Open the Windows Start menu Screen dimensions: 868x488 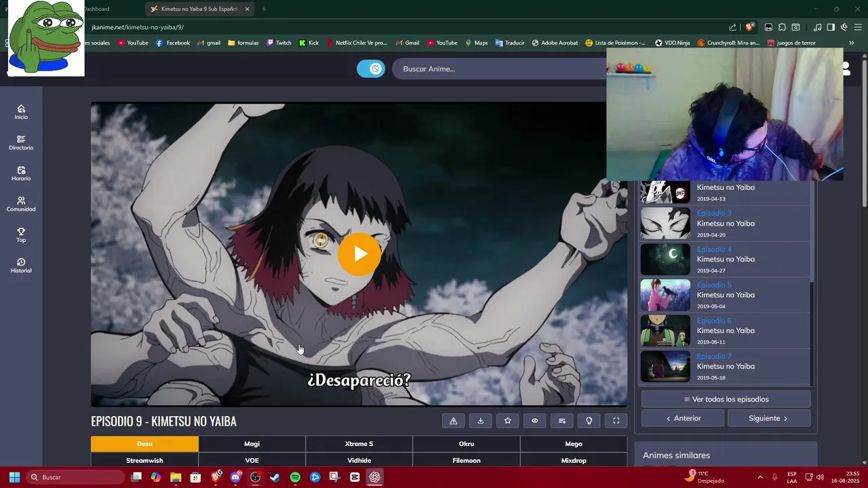tap(14, 477)
